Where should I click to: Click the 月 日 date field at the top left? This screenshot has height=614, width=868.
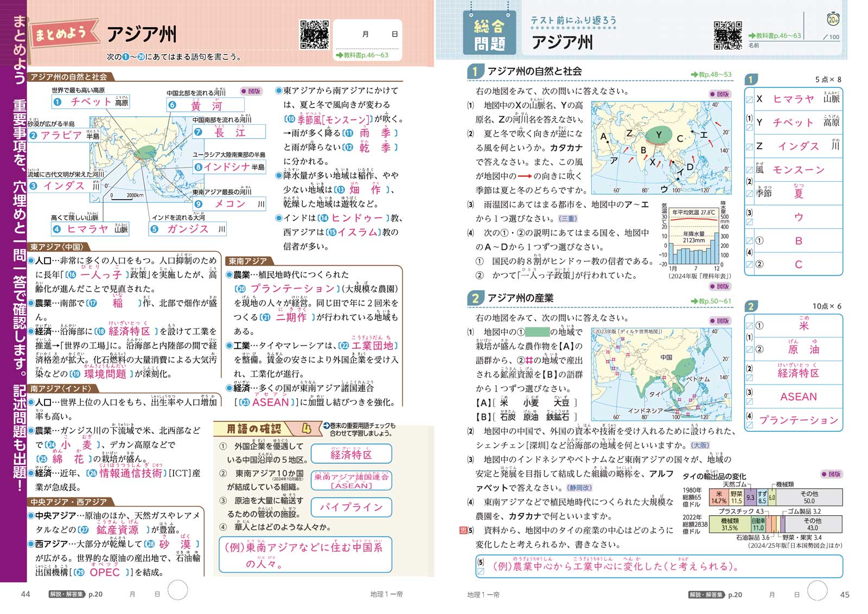click(x=367, y=34)
